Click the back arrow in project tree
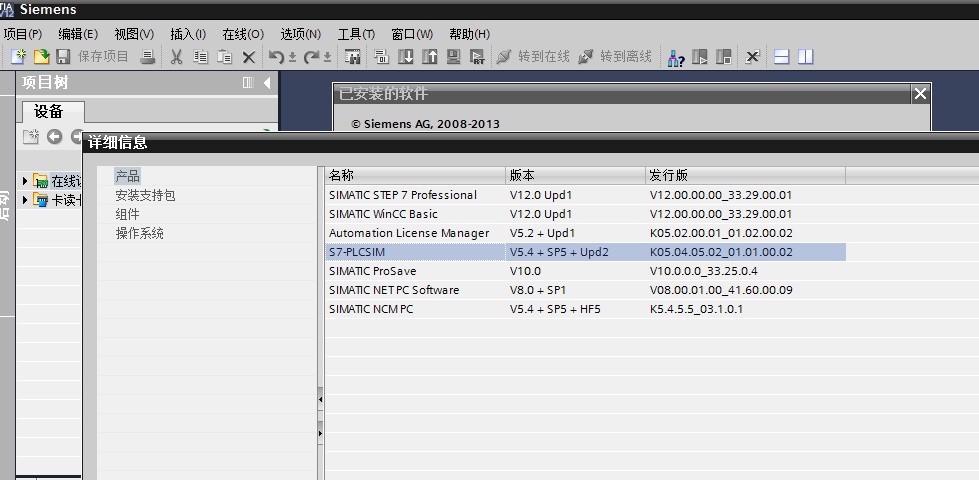The height and width of the screenshot is (491, 979). click(54, 137)
